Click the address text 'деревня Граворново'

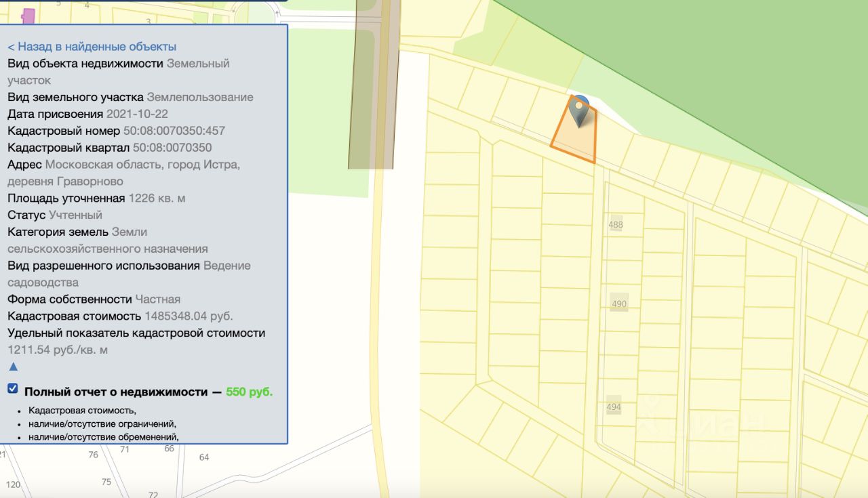click(x=65, y=182)
